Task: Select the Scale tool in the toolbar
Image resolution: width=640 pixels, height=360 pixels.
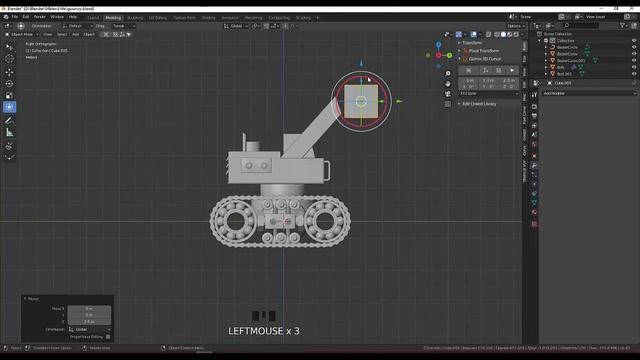Action: click(x=9, y=96)
